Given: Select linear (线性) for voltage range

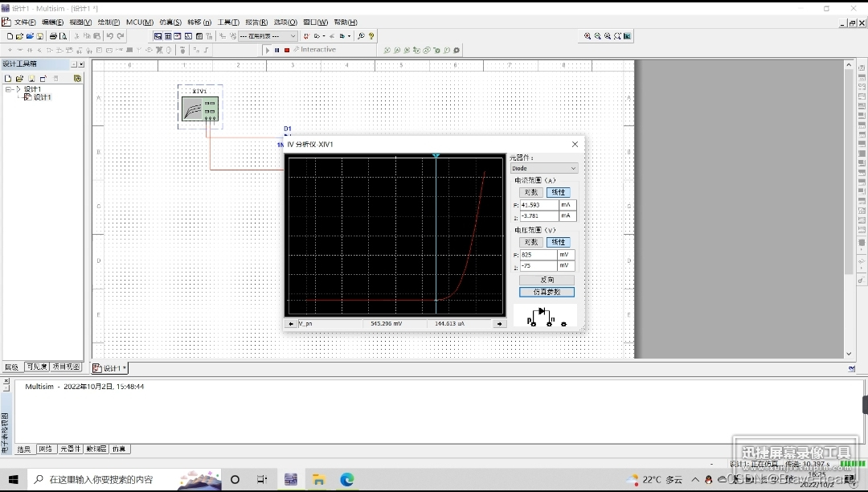Looking at the screenshot, I should point(559,242).
